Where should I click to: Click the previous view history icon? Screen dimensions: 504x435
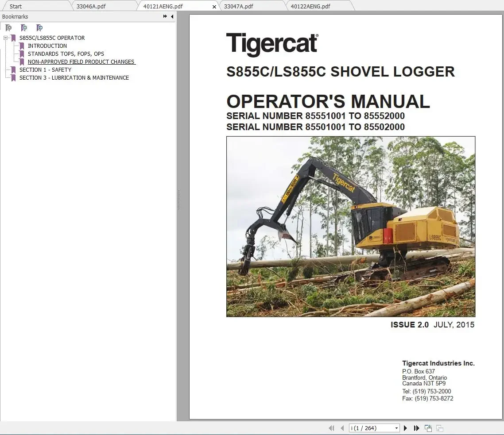pos(428,427)
